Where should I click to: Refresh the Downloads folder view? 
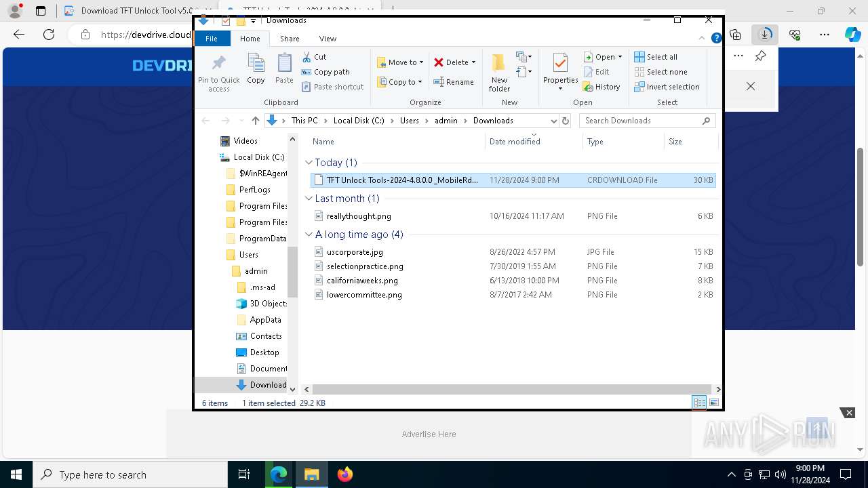pos(566,121)
